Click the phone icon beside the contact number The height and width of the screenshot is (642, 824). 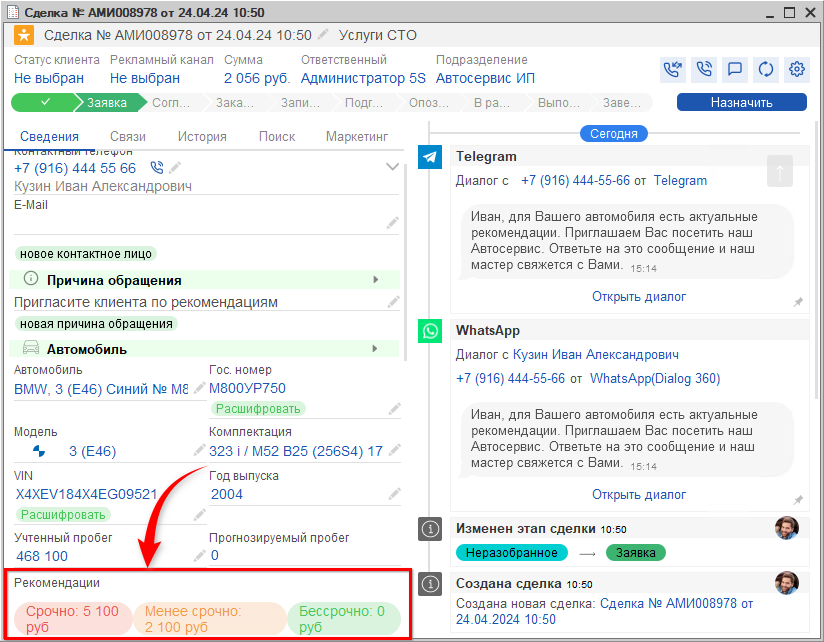click(156, 168)
